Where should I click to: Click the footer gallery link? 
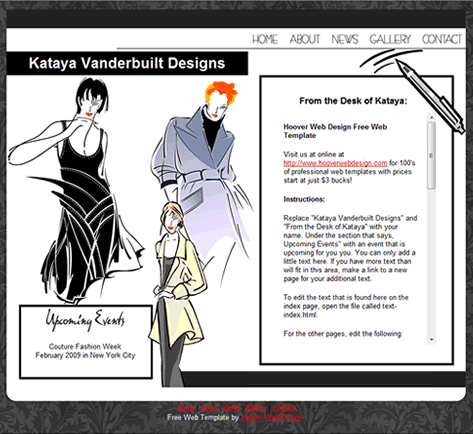256,408
